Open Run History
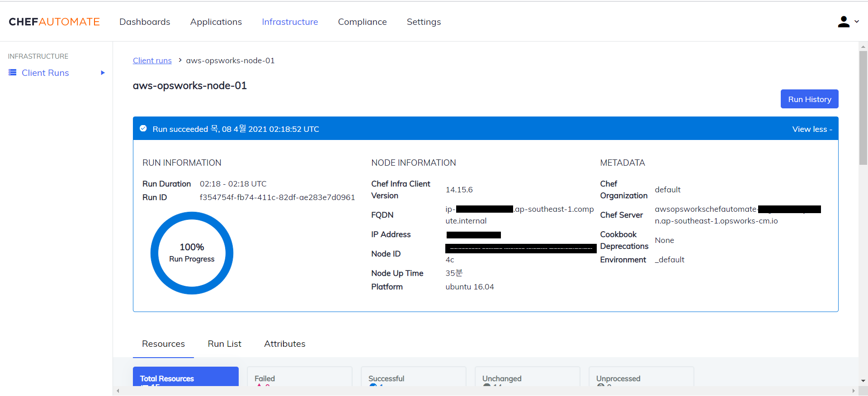Screen dimensions: 868x396 809,99
